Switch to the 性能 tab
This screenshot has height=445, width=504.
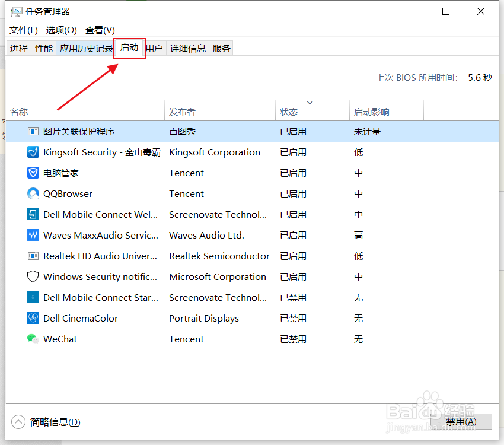(43, 48)
